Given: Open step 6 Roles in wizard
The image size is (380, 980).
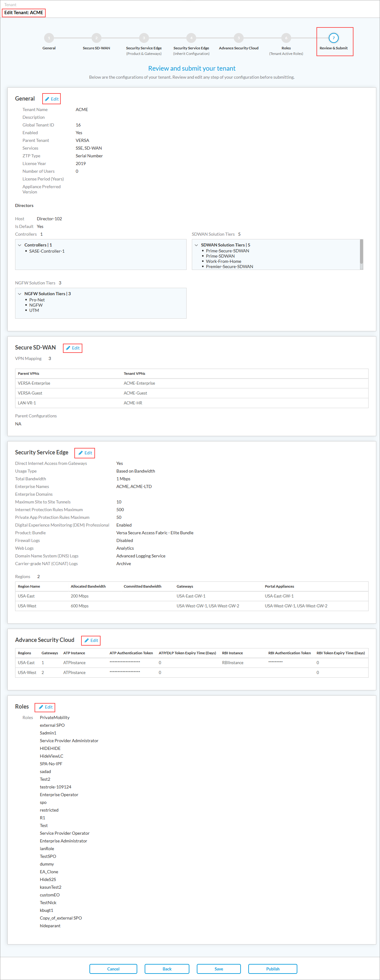Looking at the screenshot, I should (286, 38).
